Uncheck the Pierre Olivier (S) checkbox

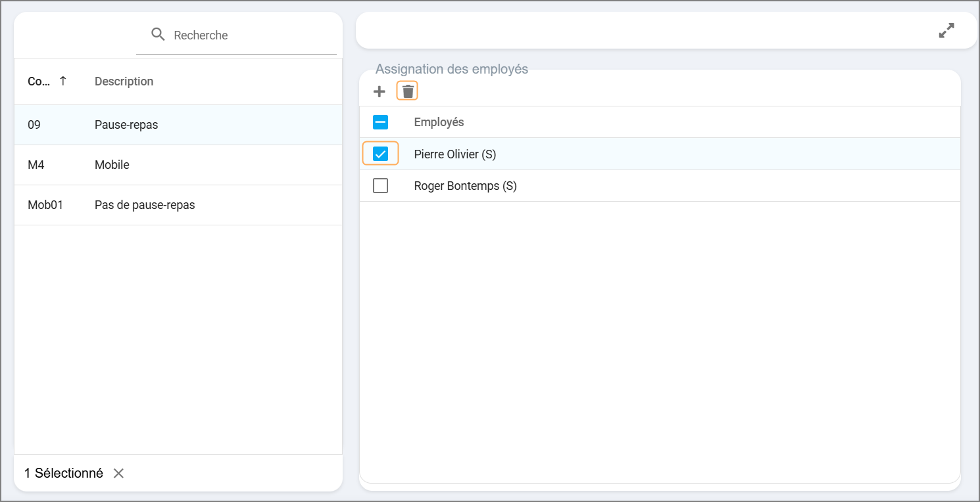pyautogui.click(x=380, y=154)
